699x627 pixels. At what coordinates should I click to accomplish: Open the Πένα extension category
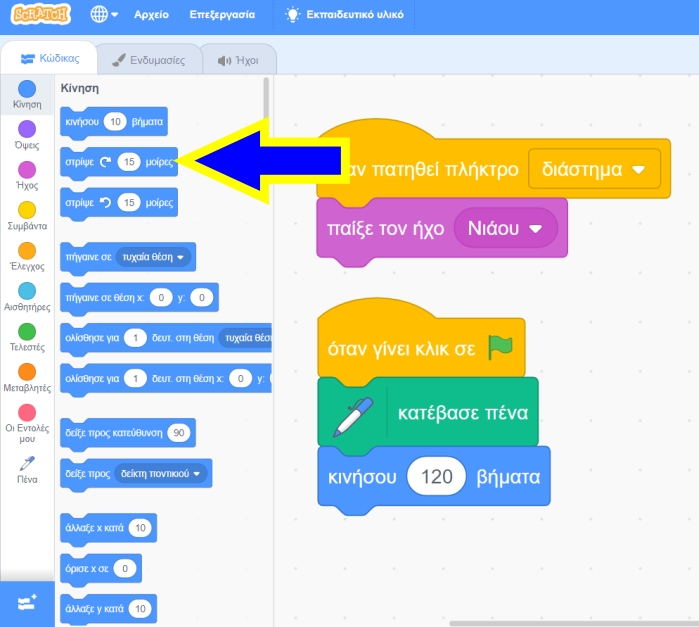pyautogui.click(x=27, y=465)
